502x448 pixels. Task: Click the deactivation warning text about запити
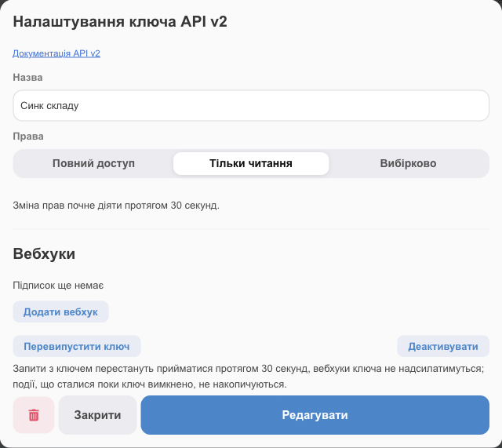click(249, 377)
